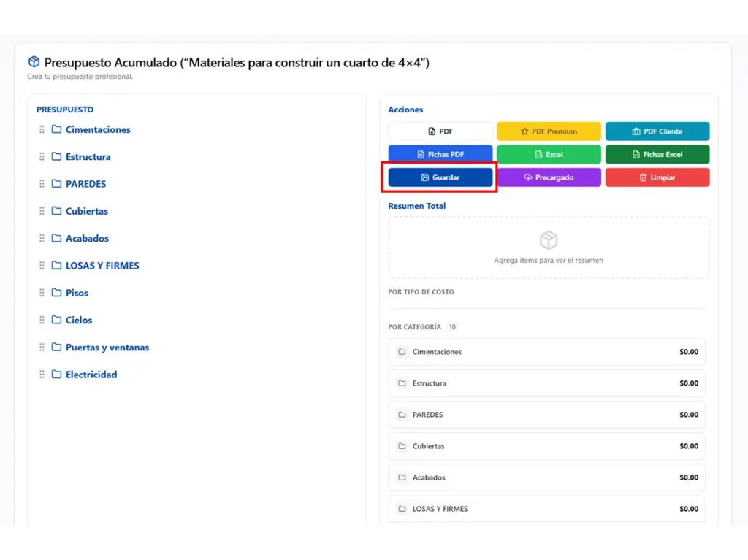Export to Excel with the green button
Image resolution: width=748 pixels, height=560 pixels.
click(x=549, y=154)
